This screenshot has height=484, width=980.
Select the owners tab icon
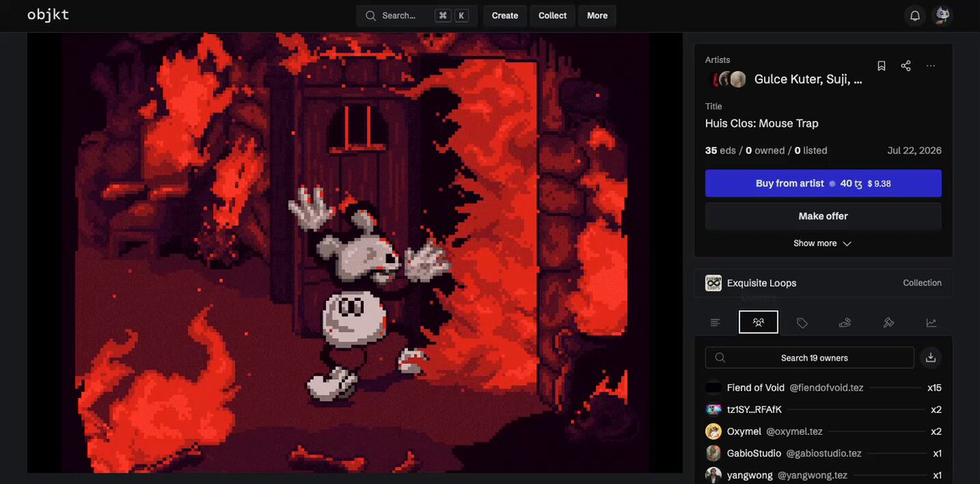pos(758,322)
